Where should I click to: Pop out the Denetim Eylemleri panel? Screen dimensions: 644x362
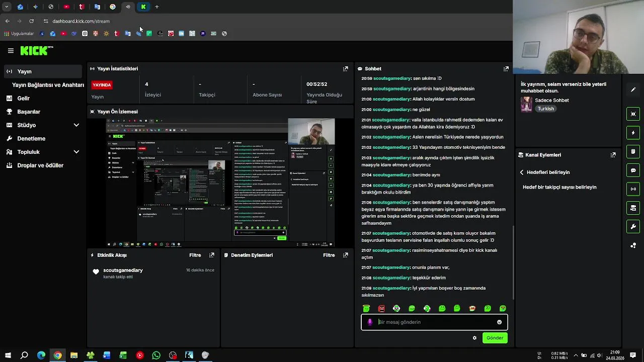click(x=345, y=255)
